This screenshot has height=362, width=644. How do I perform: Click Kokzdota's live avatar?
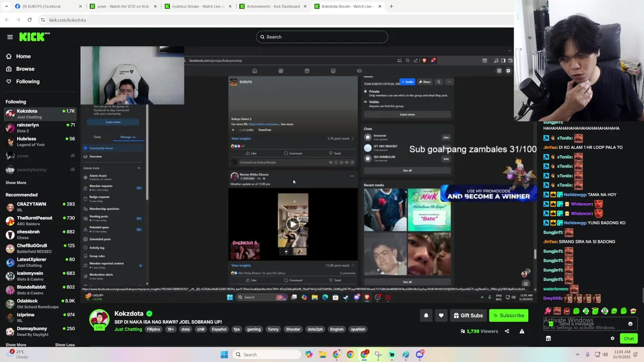click(x=100, y=320)
